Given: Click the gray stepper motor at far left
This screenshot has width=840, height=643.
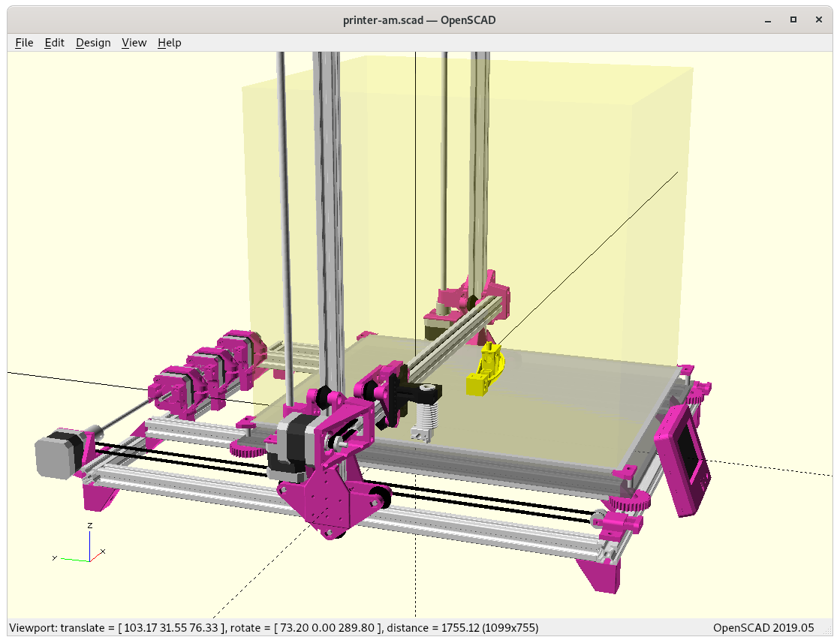Looking at the screenshot, I should [56, 454].
